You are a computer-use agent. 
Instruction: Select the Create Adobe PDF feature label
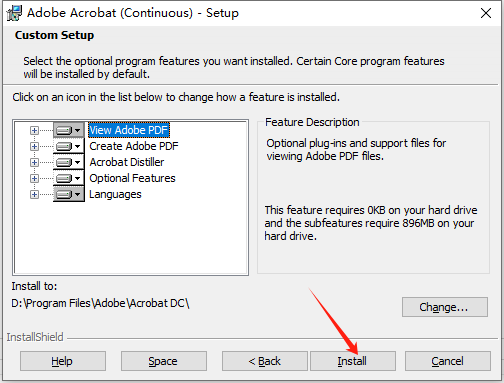coord(134,146)
